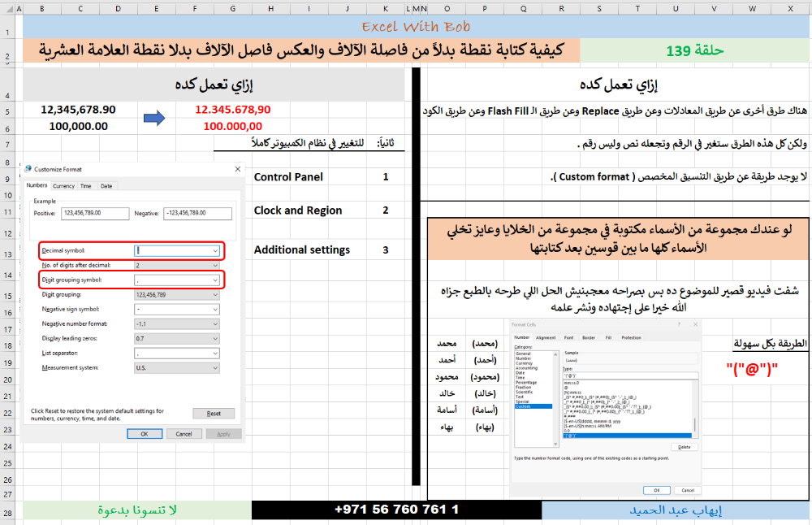Select column header X
This screenshot has height=525, width=812.
[790, 9]
